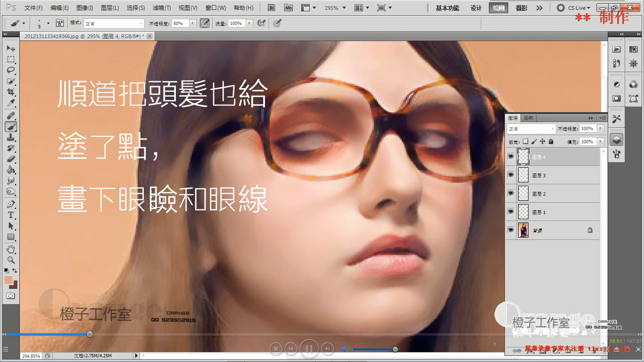This screenshot has height=362, width=644.
Task: Open Mini Bridge with the Mb icon
Action: (288, 8)
